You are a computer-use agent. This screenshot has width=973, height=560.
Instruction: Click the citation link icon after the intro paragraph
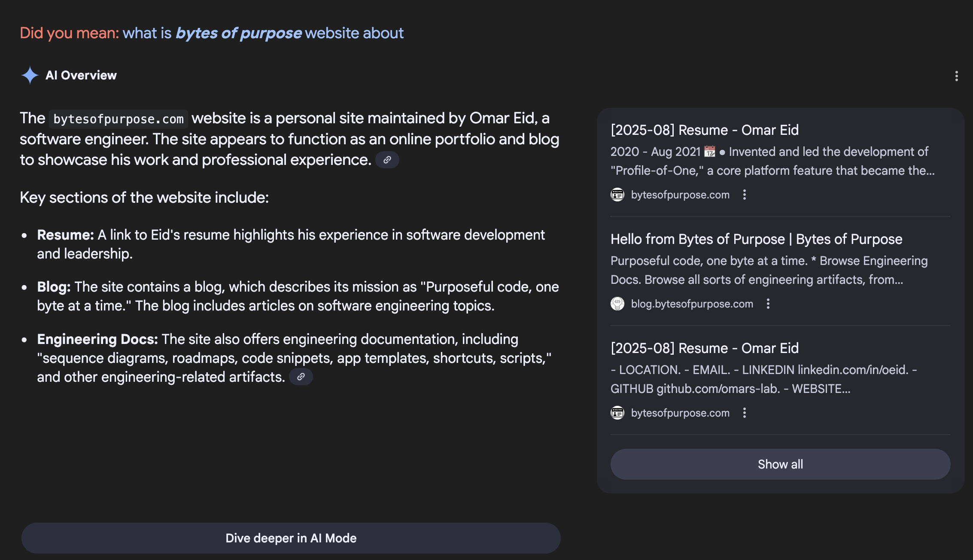387,160
